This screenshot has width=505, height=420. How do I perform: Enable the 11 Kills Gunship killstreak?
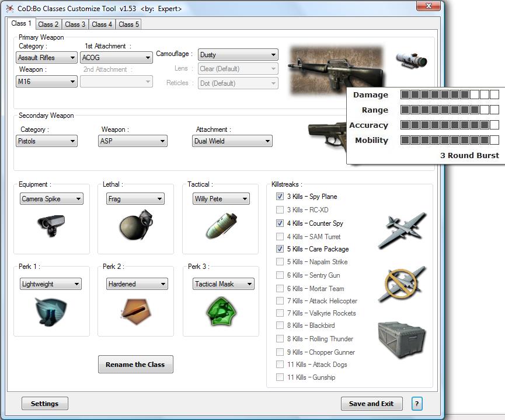click(x=280, y=377)
